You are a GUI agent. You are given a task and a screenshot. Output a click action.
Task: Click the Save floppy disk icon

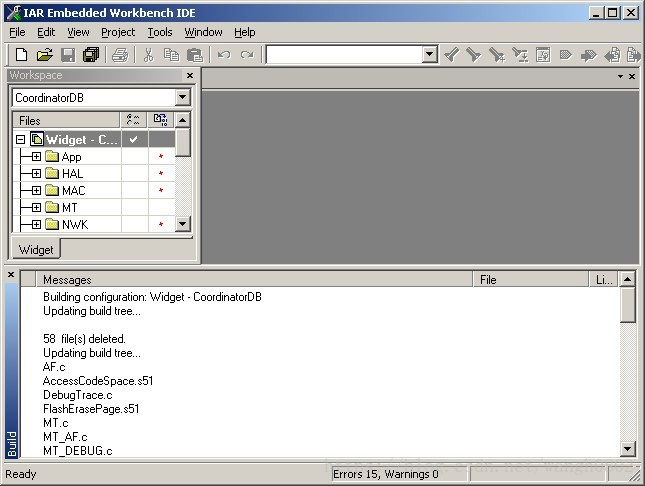click(x=68, y=54)
